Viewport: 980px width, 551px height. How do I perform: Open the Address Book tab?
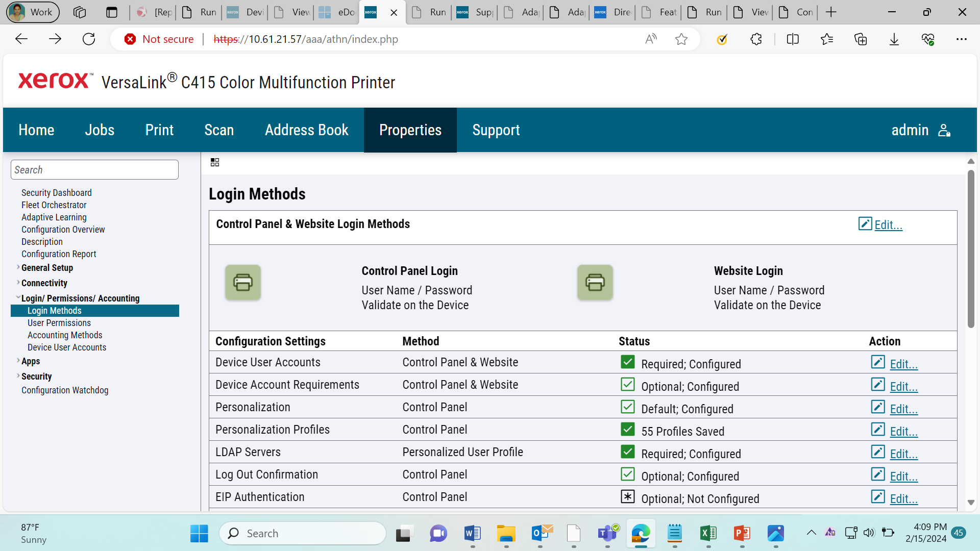(x=307, y=130)
